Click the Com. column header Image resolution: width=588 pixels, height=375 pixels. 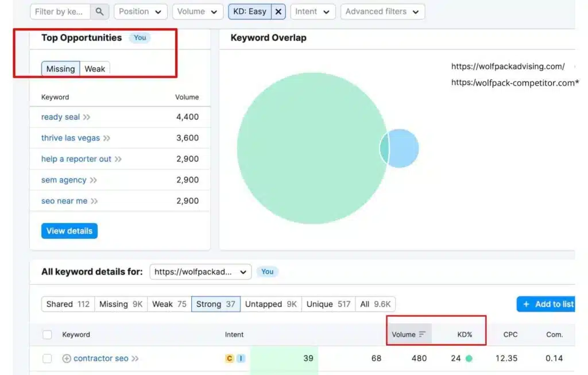554,334
